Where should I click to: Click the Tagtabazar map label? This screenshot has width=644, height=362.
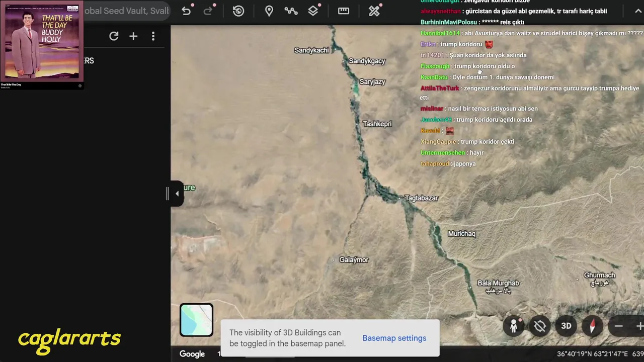click(422, 198)
